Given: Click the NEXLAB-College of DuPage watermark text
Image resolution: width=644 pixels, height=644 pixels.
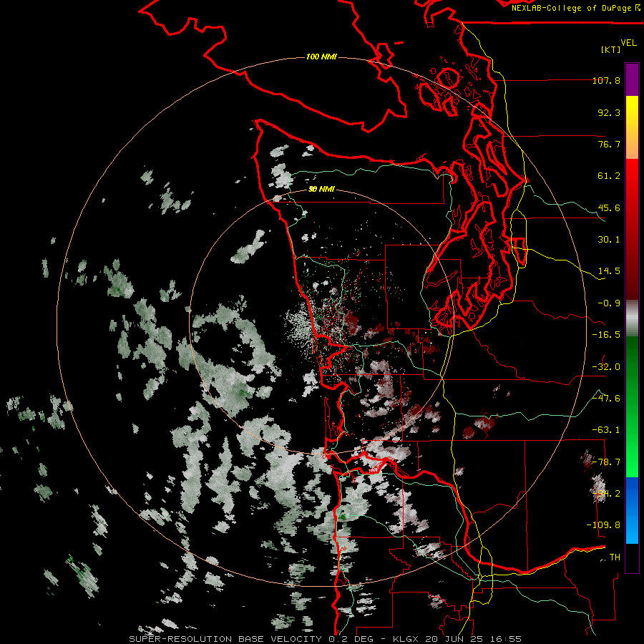Looking at the screenshot, I should (575, 8).
